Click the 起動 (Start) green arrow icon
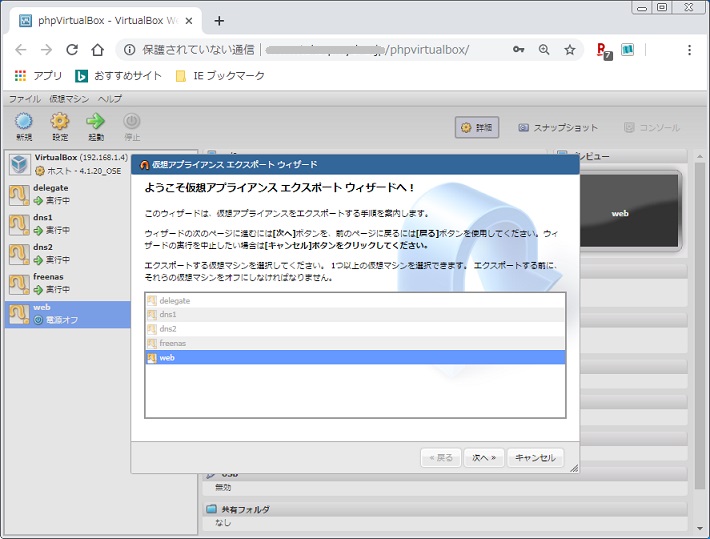 96,127
